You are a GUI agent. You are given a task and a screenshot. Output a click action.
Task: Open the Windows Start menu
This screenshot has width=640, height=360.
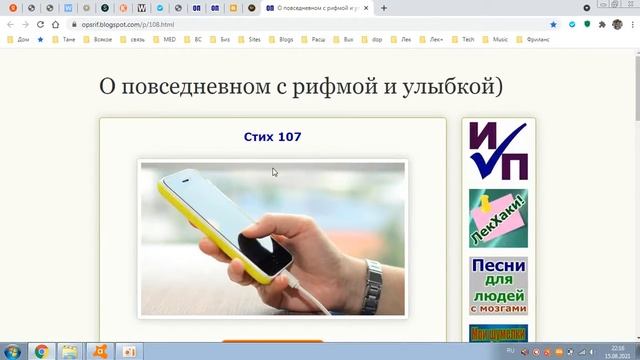click(12, 351)
